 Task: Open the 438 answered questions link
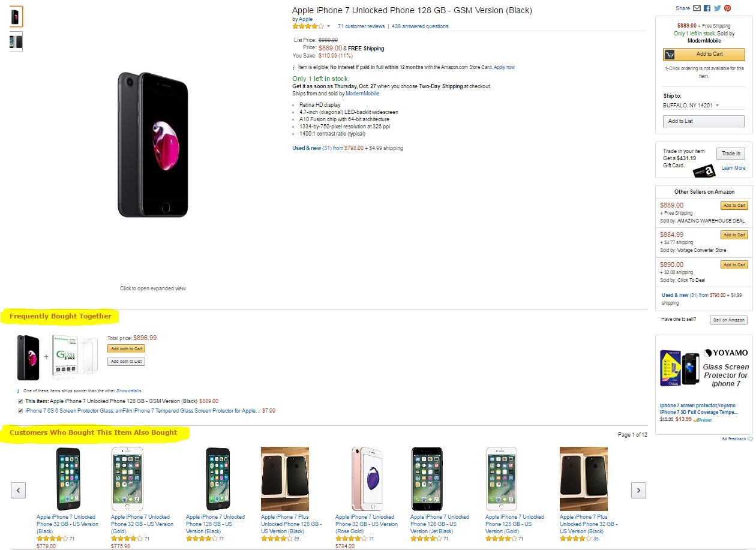point(420,26)
